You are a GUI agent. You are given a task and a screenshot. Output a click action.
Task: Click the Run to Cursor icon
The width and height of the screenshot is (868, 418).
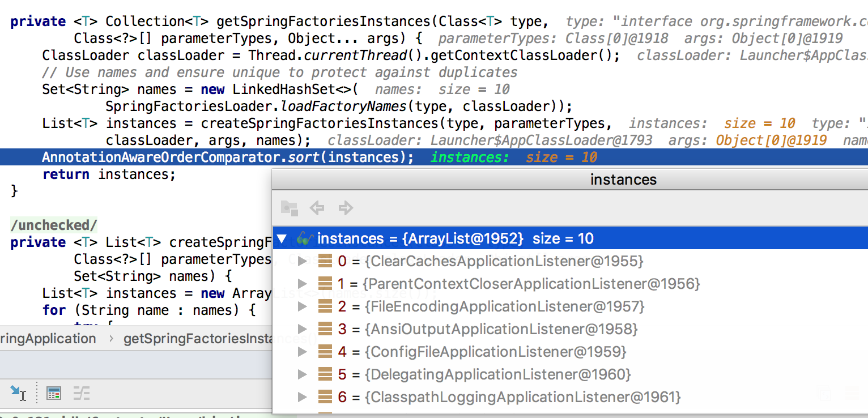[x=18, y=393]
